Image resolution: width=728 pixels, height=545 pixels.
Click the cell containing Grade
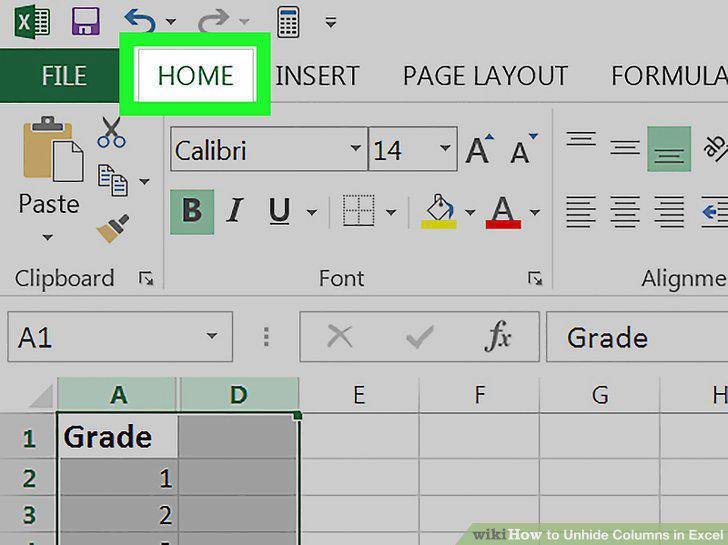[117, 436]
